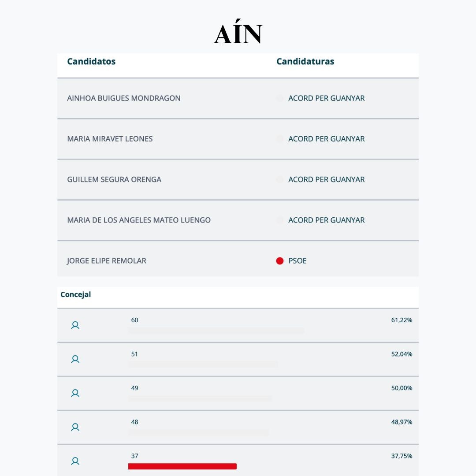Select candidate Maria Miravet Leones
Viewport: 476px width, 476px height.
[110, 139]
